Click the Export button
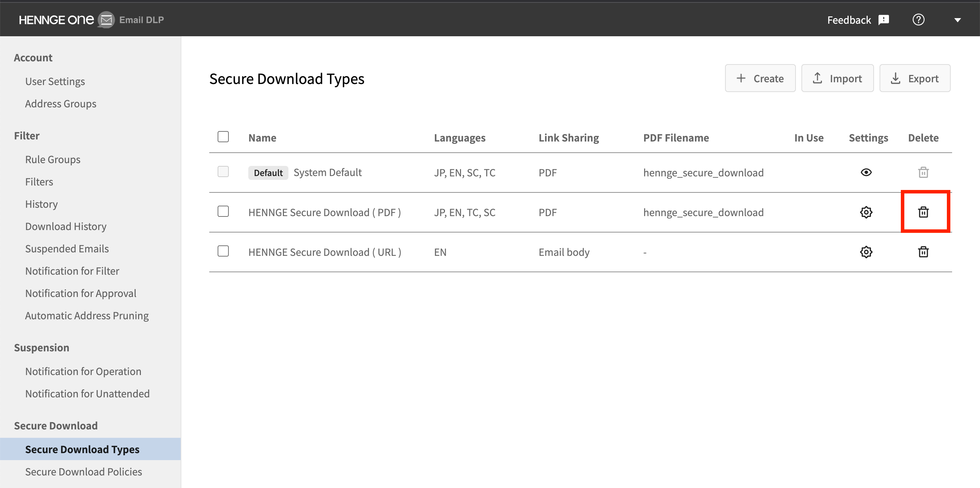 click(914, 78)
